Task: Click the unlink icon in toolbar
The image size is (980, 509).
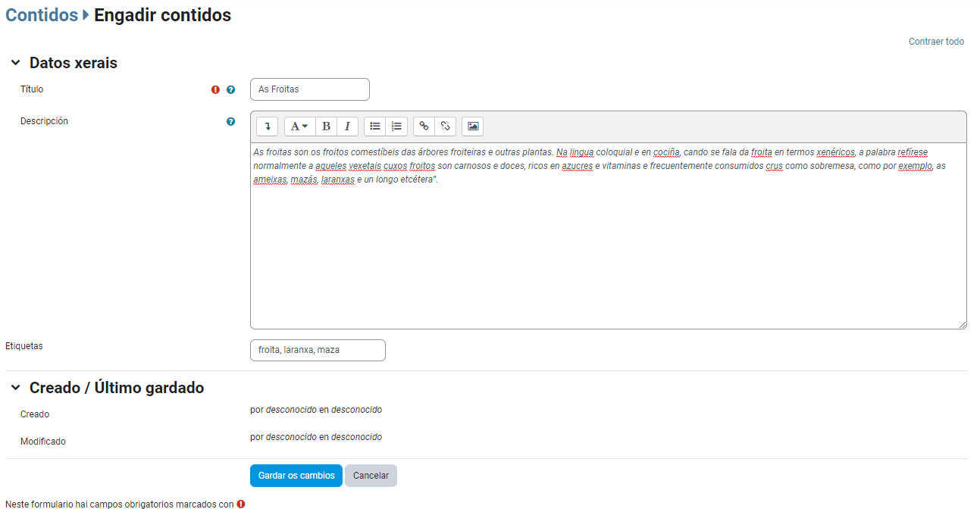Action: click(x=446, y=126)
